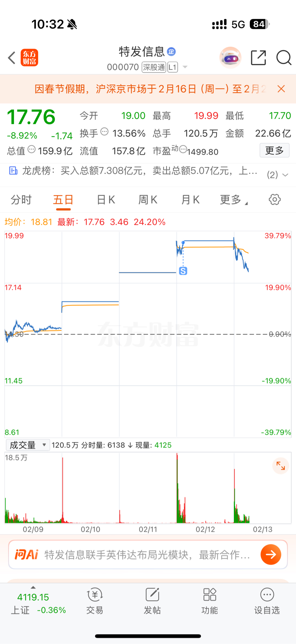Expand chart with fullscreen arrows icon

pos(281,466)
